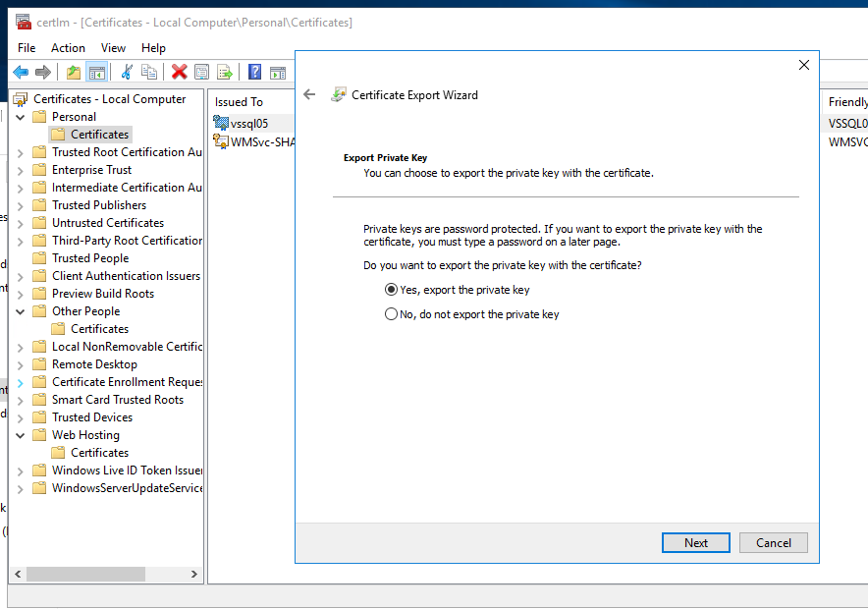Collapse the Personal folder node
Viewport: 868px width, 609px height.
point(21,117)
